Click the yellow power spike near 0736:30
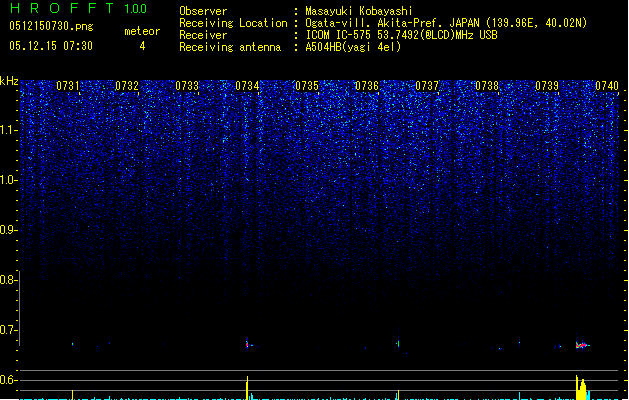 click(x=398, y=395)
